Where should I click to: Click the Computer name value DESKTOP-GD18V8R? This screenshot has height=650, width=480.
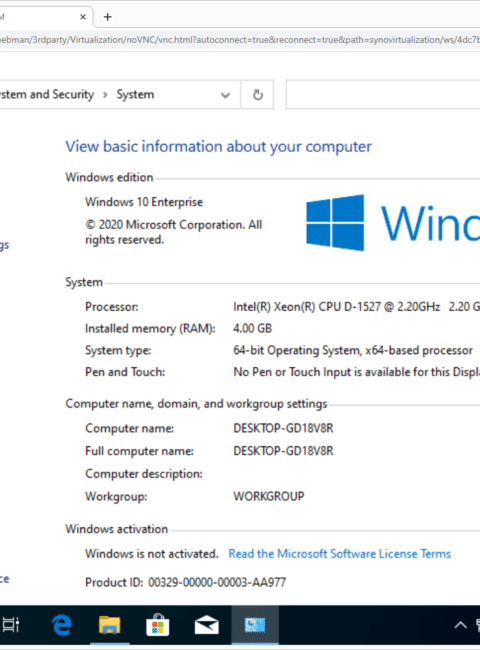(x=283, y=428)
